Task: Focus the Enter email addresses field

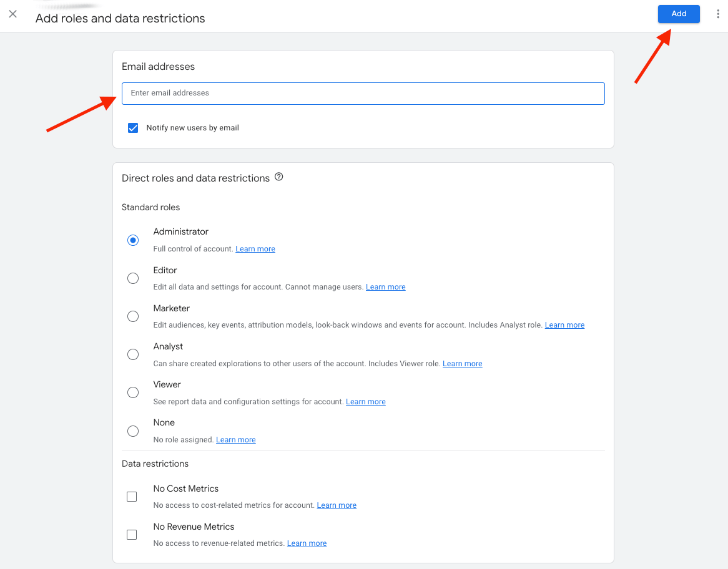Action: pyautogui.click(x=363, y=94)
